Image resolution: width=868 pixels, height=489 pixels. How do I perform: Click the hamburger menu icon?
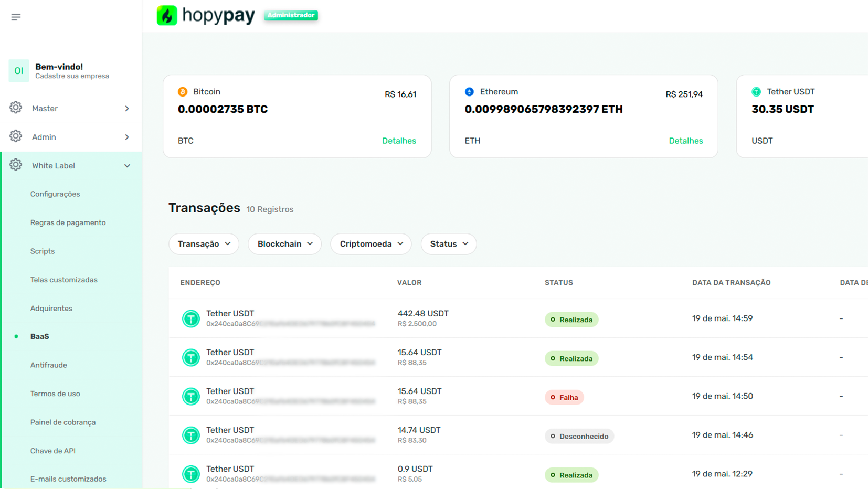(x=16, y=17)
